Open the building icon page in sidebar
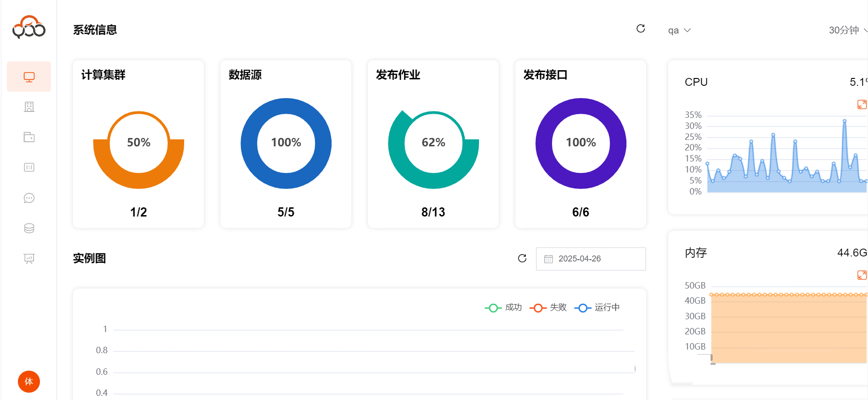The image size is (868, 400). (x=29, y=107)
